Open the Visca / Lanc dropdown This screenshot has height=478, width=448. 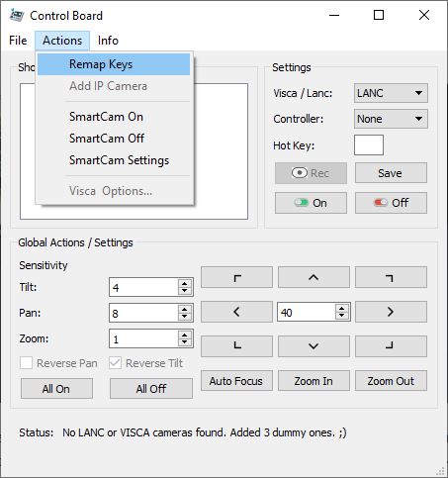point(391,93)
